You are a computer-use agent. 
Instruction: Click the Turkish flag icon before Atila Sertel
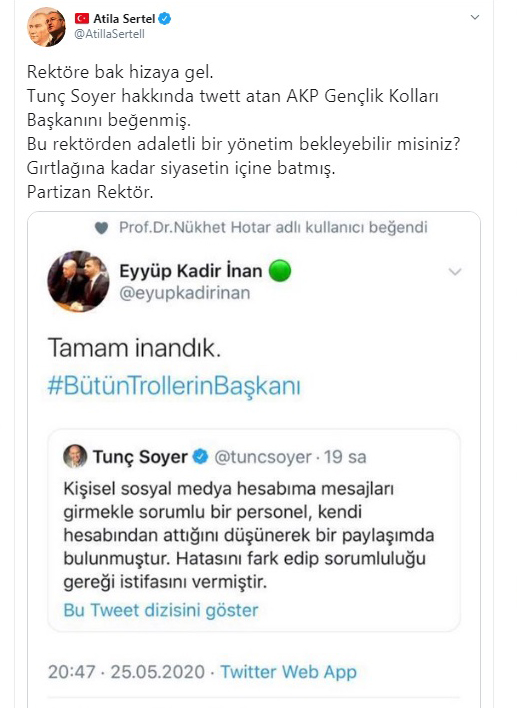click(82, 19)
